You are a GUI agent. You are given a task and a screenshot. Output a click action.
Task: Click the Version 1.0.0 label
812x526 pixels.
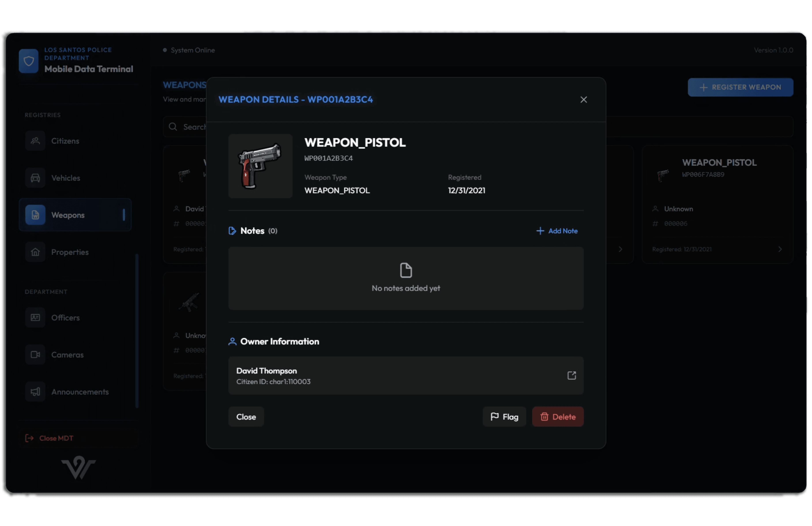773,50
